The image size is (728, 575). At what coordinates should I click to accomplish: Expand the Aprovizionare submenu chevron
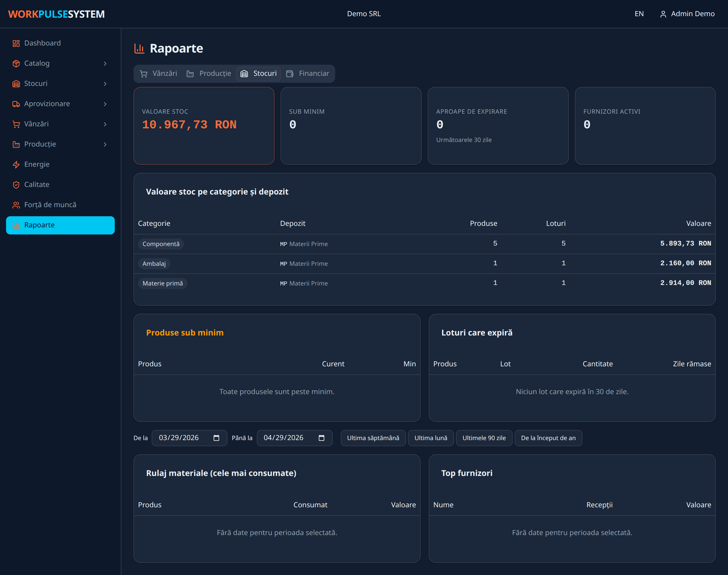(105, 104)
